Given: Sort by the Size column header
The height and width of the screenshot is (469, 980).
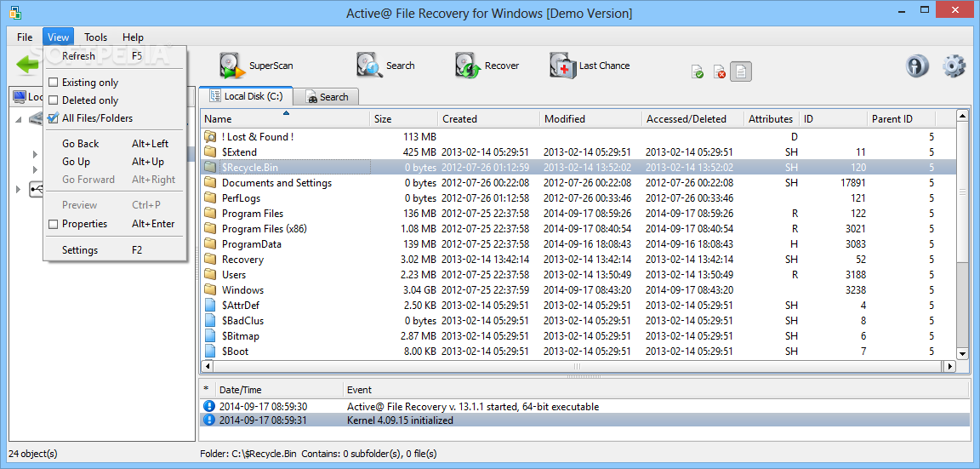Looking at the screenshot, I should pos(404,119).
